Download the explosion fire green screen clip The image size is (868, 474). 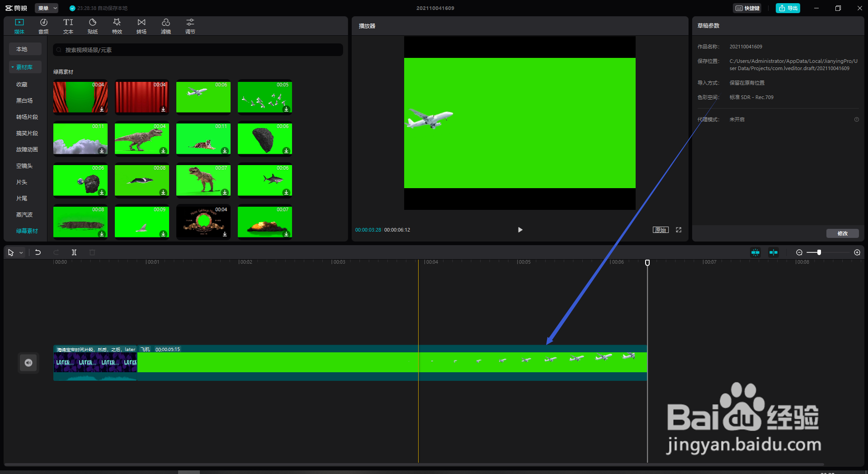[x=286, y=234]
